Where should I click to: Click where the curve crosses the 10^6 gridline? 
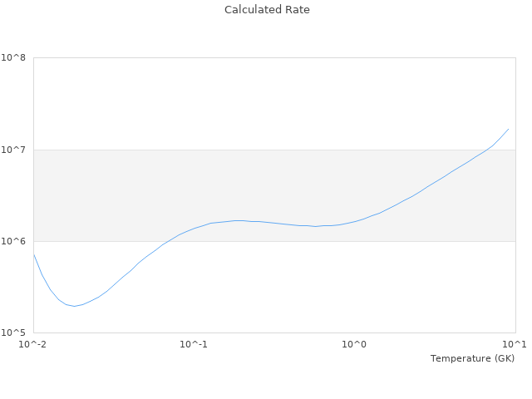(x=168, y=241)
